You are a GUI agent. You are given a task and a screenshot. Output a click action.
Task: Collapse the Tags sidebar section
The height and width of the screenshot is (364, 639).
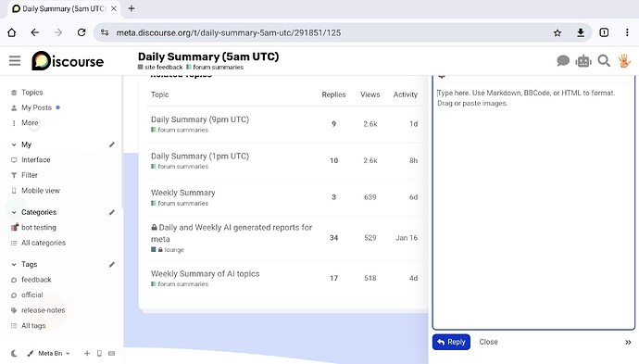14,265
